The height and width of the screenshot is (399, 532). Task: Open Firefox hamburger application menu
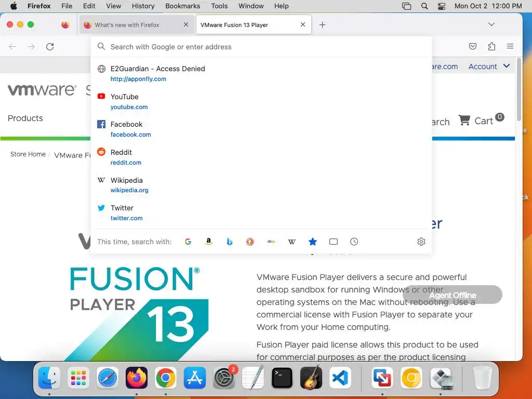pyautogui.click(x=510, y=46)
